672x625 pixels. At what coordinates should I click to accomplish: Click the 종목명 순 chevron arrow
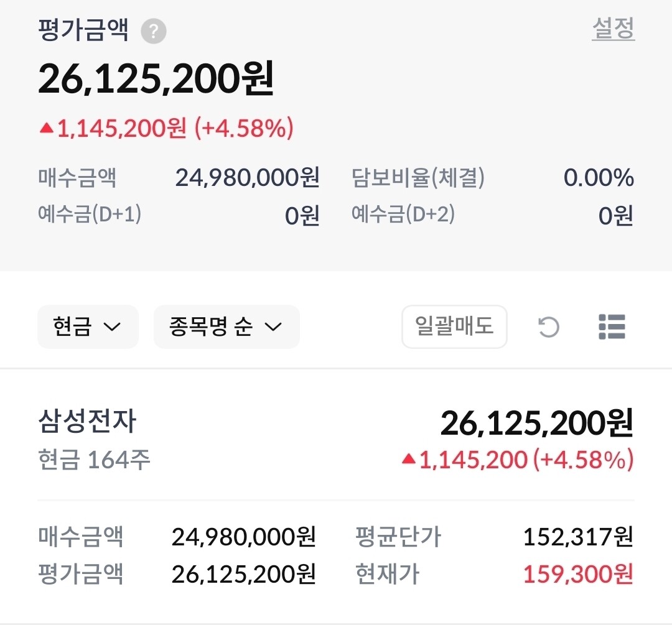[274, 327]
